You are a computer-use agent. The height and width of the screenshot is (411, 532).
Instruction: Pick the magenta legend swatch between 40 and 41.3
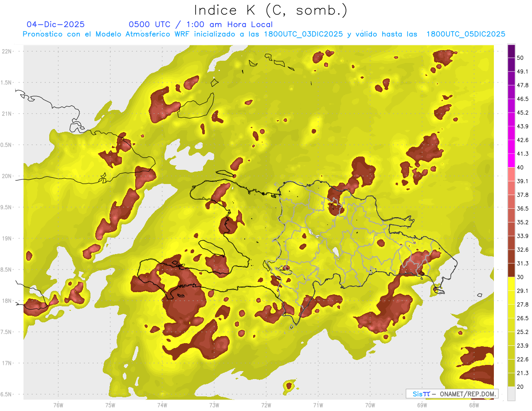point(511,160)
